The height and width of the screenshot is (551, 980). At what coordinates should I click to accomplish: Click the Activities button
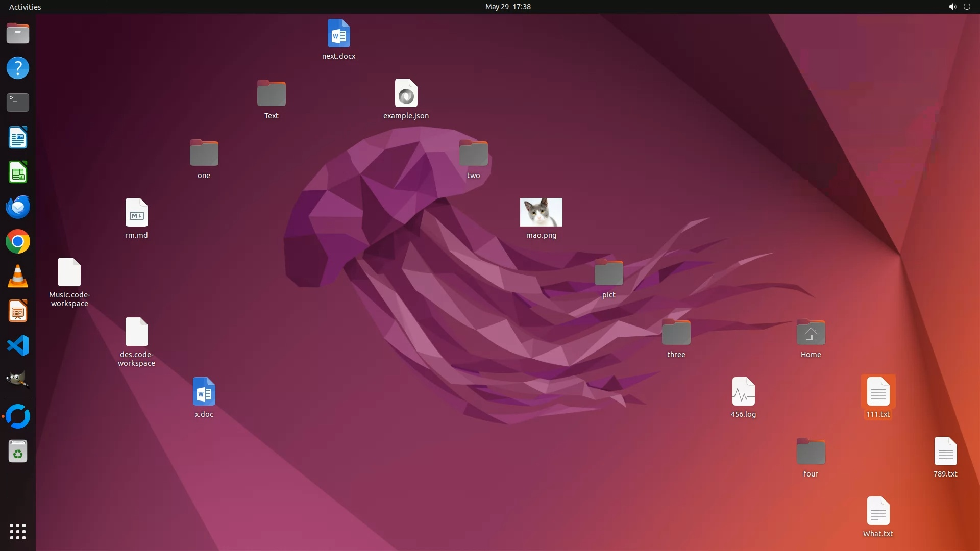25,7
